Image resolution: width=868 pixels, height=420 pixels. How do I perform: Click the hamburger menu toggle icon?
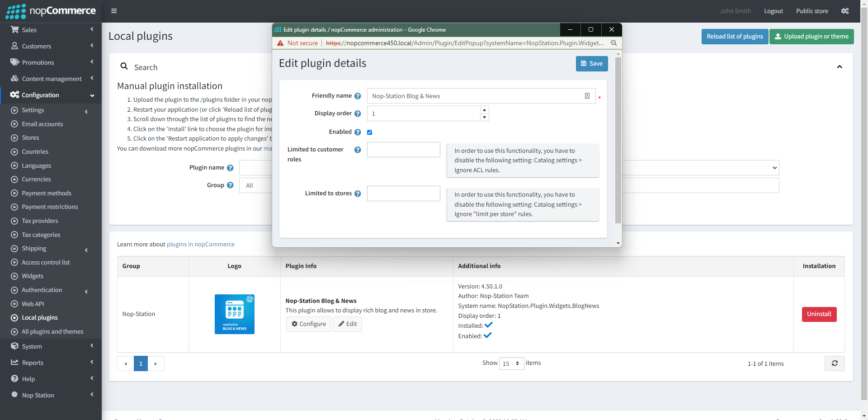pos(114,11)
